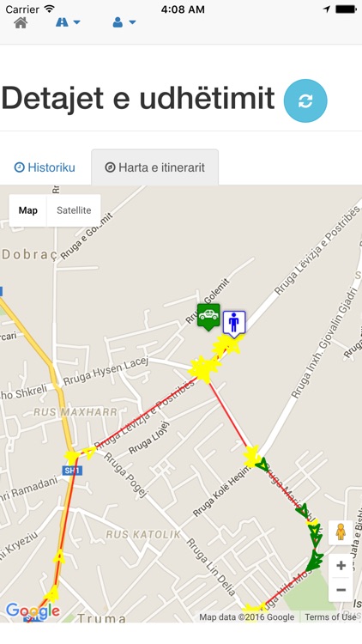Open the Terms of Use link
The height and width of the screenshot is (644, 362).
pos(330,617)
